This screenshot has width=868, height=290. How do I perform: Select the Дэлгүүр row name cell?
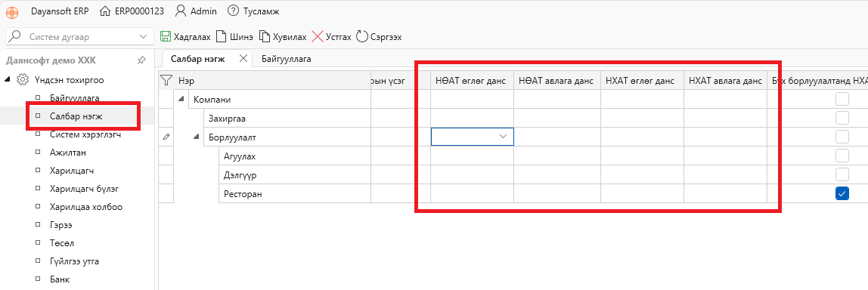295,174
